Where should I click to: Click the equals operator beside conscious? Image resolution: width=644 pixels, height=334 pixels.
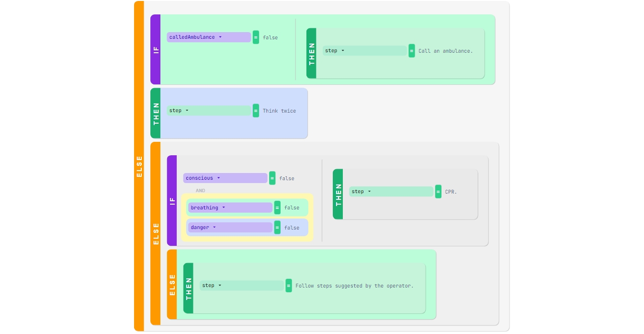272,178
